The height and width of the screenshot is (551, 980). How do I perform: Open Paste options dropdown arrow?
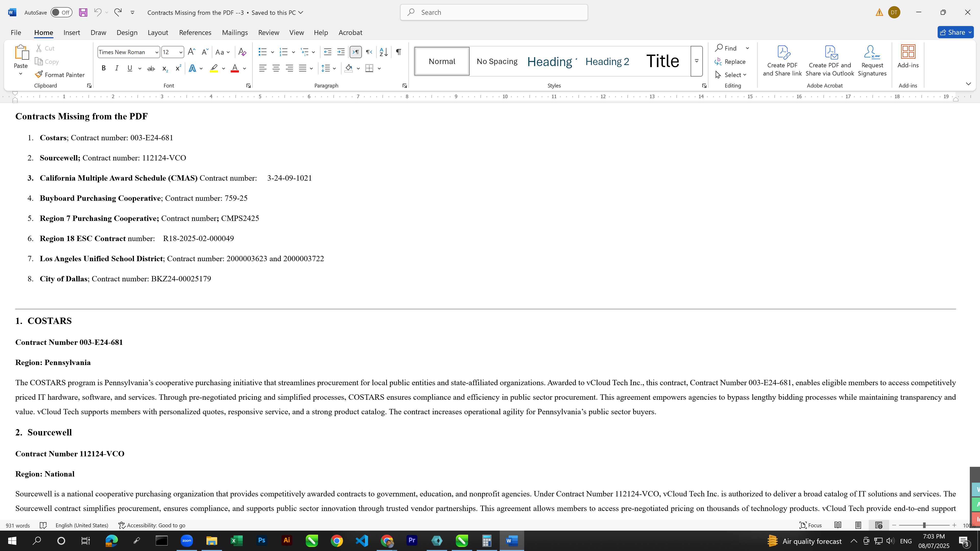(20, 73)
